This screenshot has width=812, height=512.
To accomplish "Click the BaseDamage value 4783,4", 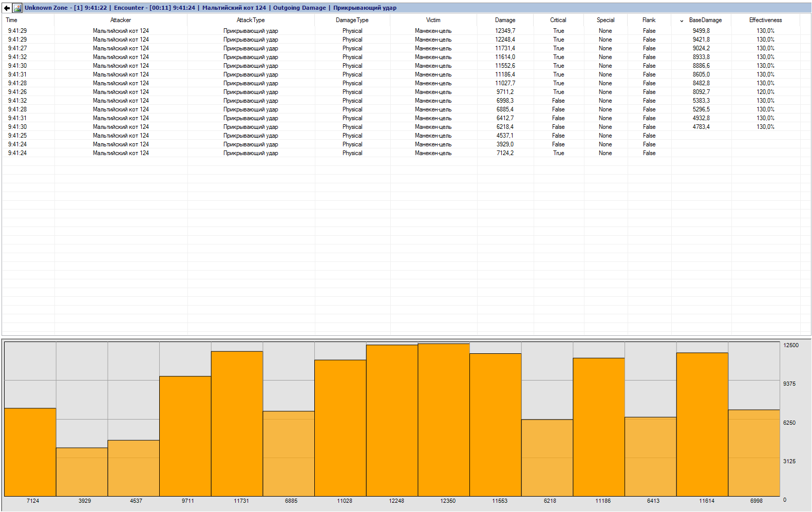I will click(x=701, y=127).
